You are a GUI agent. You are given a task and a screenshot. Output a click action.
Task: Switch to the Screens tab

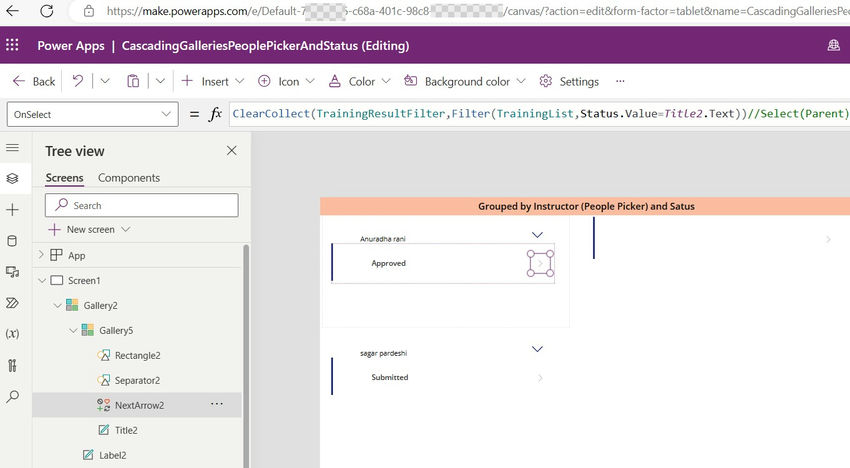pos(65,178)
